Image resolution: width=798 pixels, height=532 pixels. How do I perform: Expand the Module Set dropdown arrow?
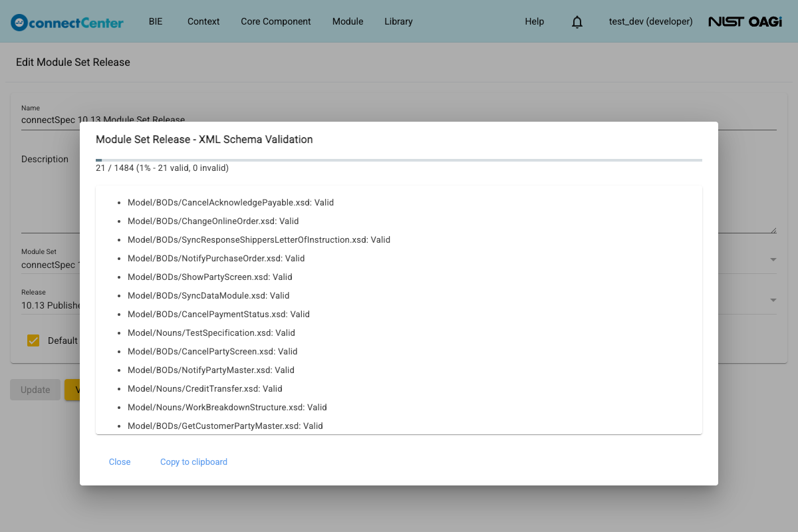coord(773,259)
